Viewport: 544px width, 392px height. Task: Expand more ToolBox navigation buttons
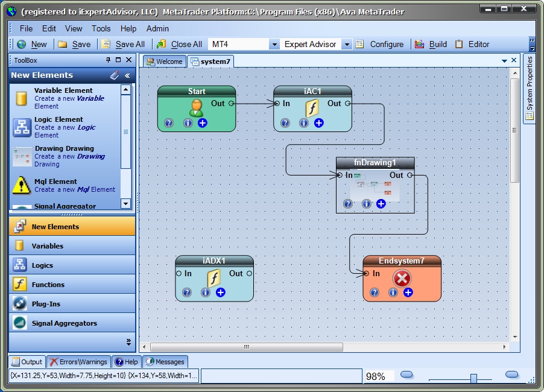[128, 342]
